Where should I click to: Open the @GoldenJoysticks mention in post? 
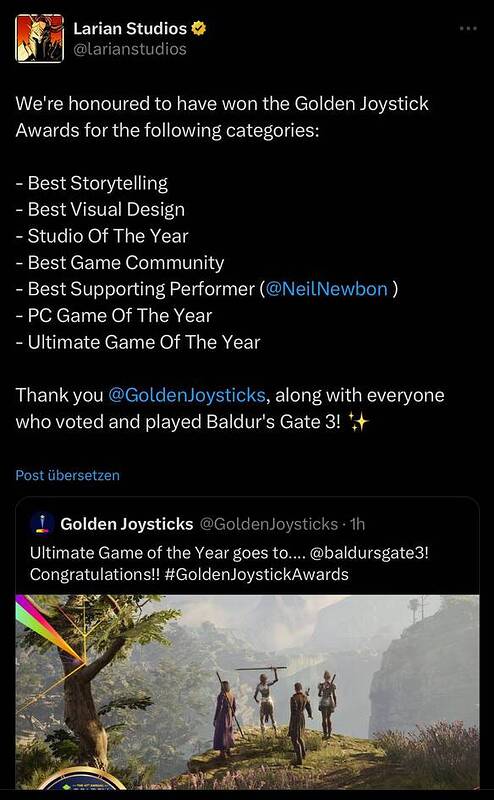click(187, 395)
